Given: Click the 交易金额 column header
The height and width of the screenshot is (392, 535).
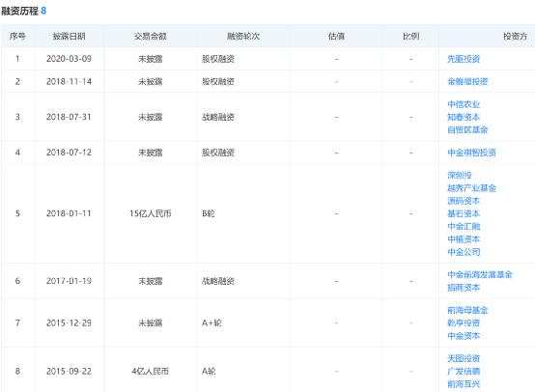Looking at the screenshot, I should (150, 36).
